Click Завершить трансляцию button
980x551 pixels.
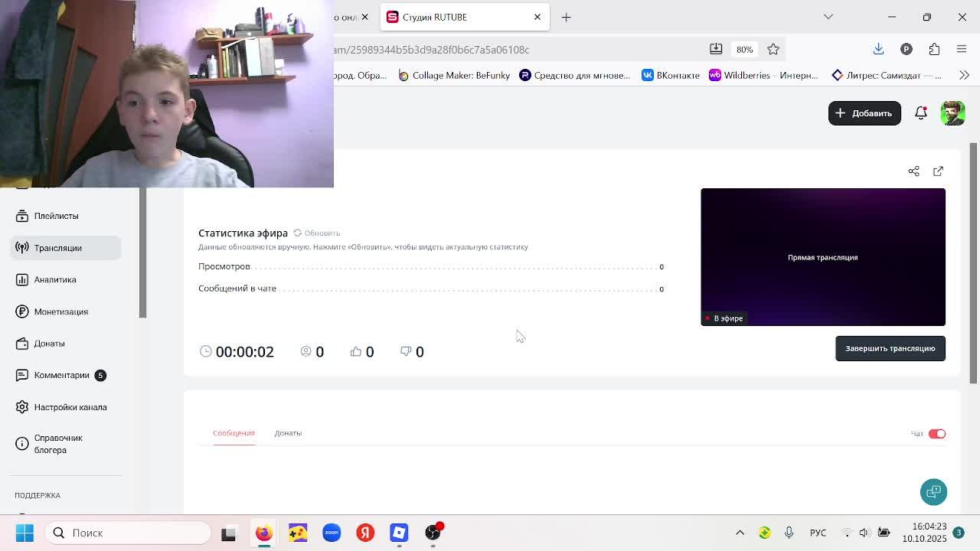pos(890,349)
